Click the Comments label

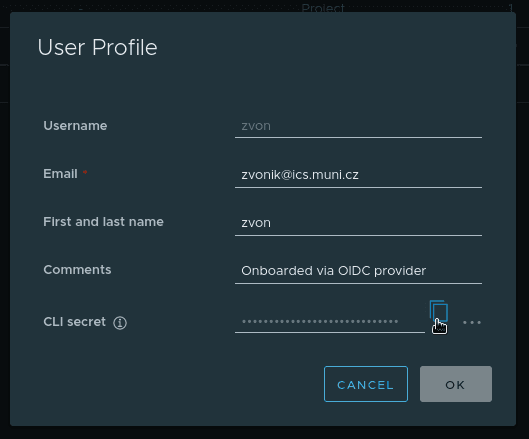click(x=77, y=270)
